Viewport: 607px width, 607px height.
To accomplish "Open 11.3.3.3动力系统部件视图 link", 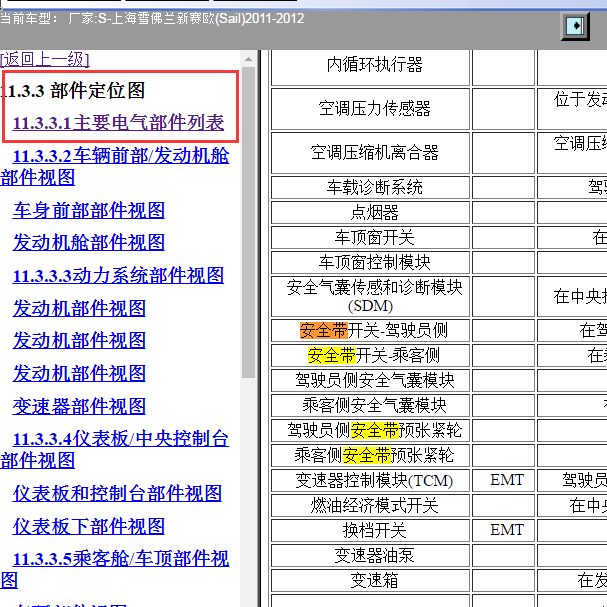I will coord(118,276).
